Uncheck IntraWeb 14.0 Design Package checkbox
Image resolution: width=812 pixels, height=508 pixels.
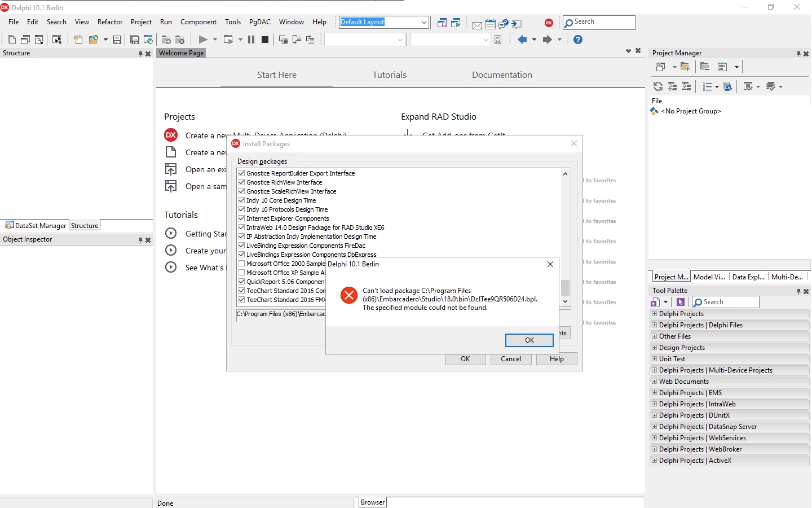tap(241, 227)
